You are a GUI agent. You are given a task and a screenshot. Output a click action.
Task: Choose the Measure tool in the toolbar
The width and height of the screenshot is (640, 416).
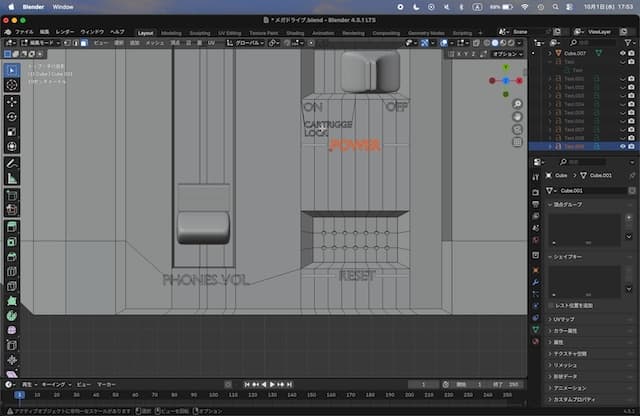point(12,178)
